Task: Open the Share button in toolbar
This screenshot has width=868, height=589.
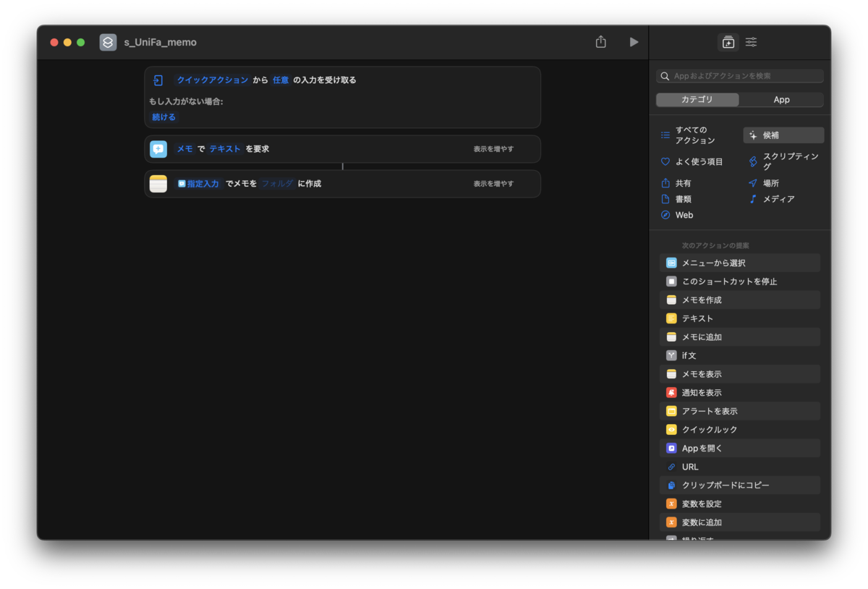Action: click(x=600, y=42)
